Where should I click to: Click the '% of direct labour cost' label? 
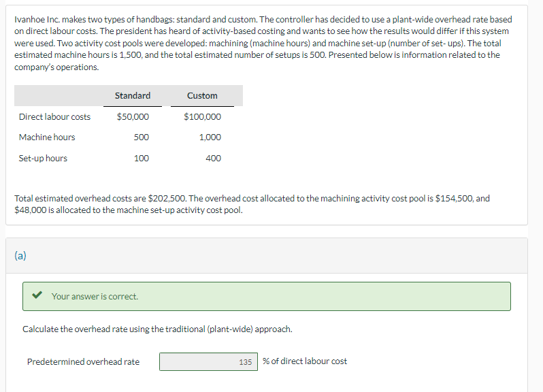pyautogui.click(x=305, y=361)
